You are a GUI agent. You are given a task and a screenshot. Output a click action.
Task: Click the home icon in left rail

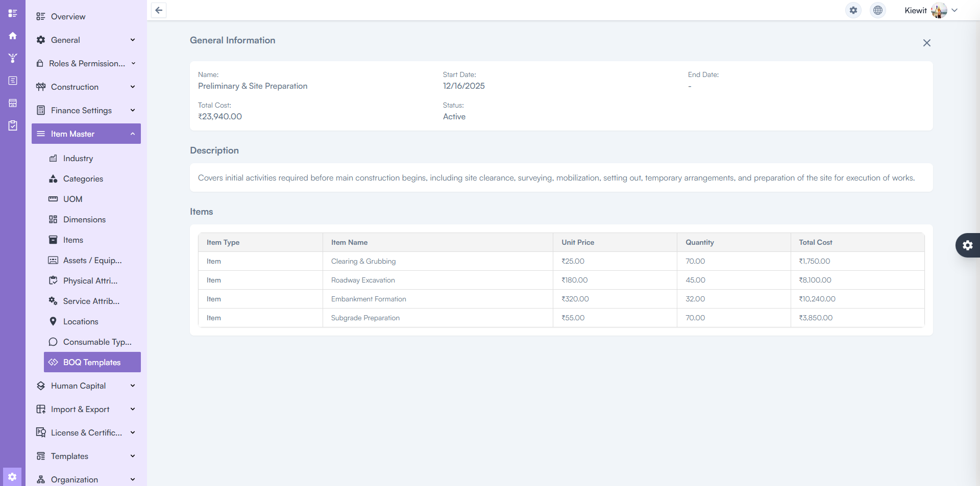click(x=13, y=36)
